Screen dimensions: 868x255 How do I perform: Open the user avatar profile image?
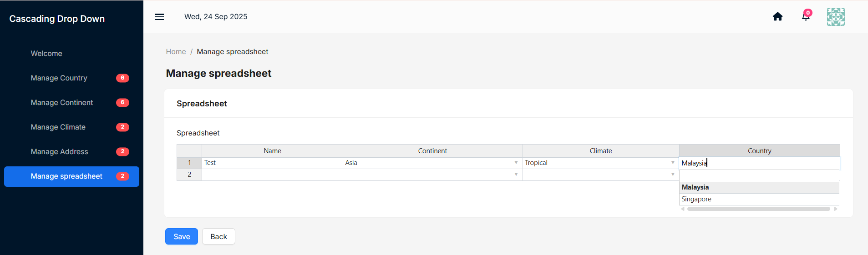tap(836, 17)
